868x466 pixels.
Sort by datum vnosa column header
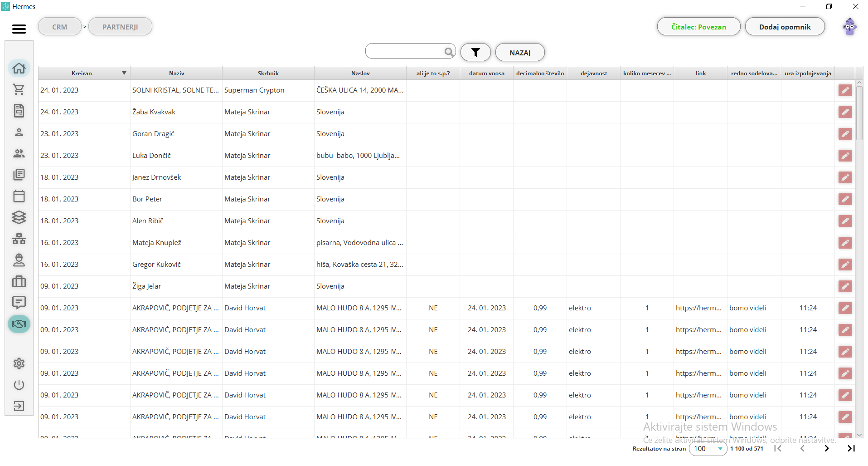point(486,73)
